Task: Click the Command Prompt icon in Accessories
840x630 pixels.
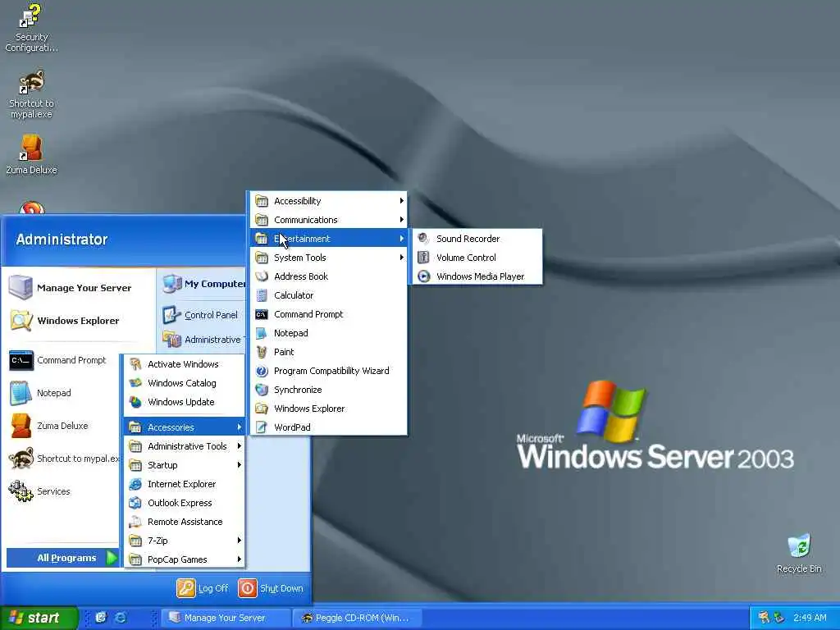Action: tap(262, 314)
